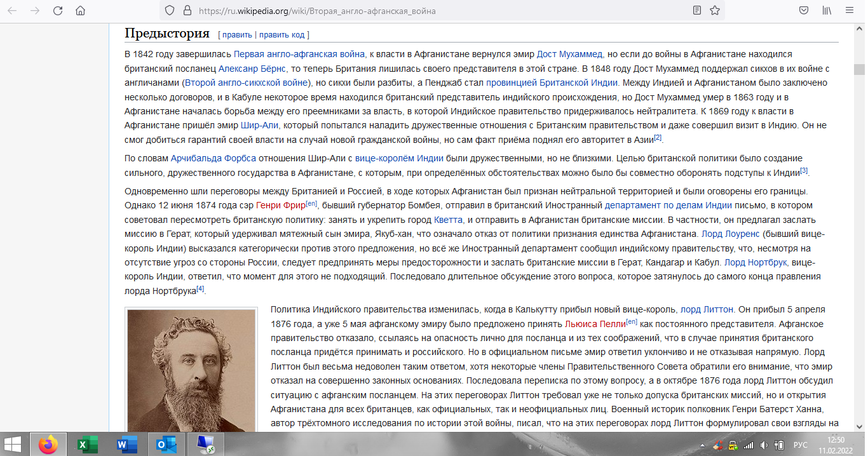Click CCleaner tray icon
The height and width of the screenshot is (456, 868).
pos(717,445)
